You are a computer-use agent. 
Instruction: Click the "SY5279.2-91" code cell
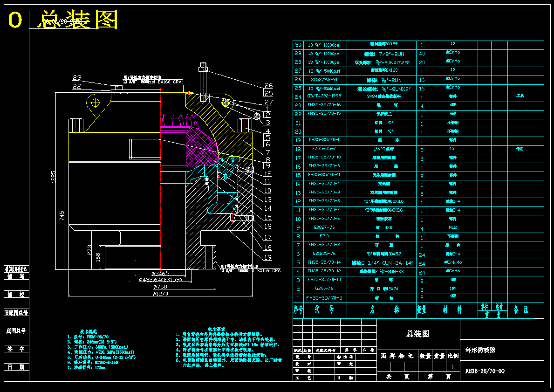324,80
